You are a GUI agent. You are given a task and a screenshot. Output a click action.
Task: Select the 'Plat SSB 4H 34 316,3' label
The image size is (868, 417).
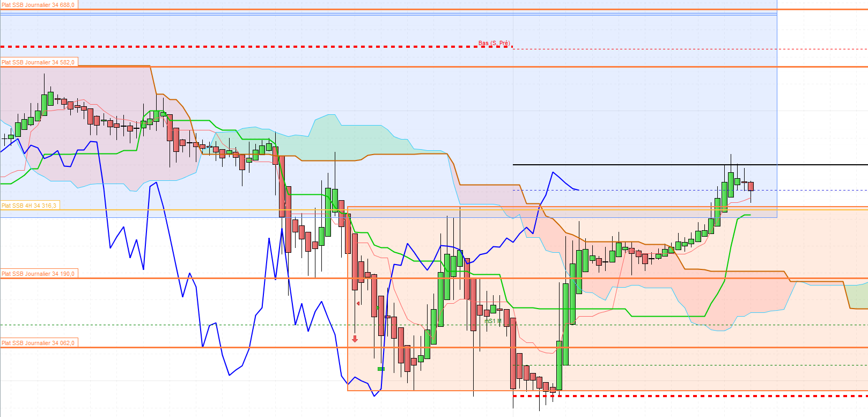30,206
